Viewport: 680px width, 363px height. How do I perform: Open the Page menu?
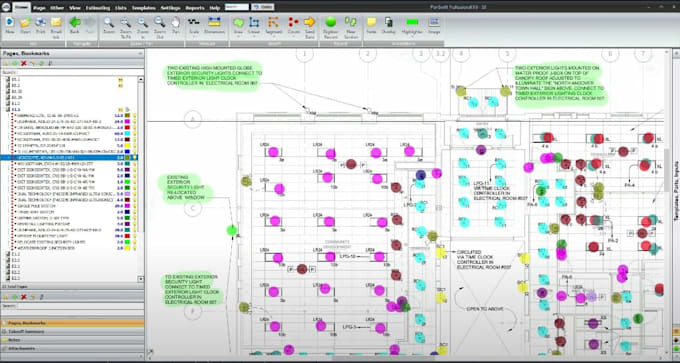[x=39, y=7]
